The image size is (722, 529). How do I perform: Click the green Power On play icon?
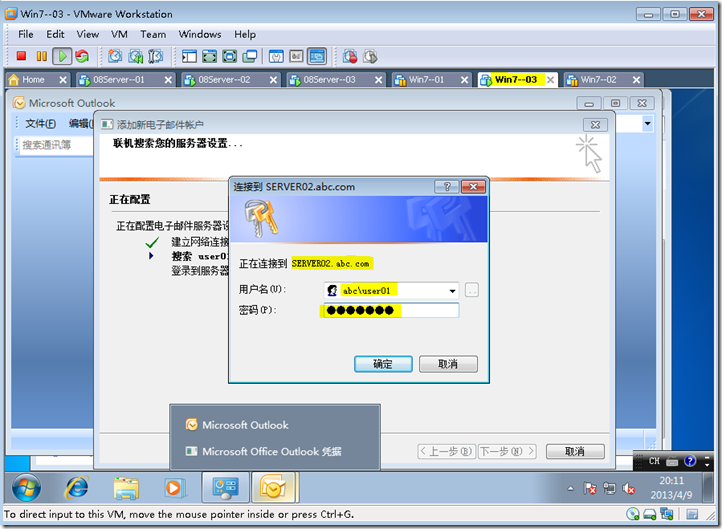click(62, 56)
